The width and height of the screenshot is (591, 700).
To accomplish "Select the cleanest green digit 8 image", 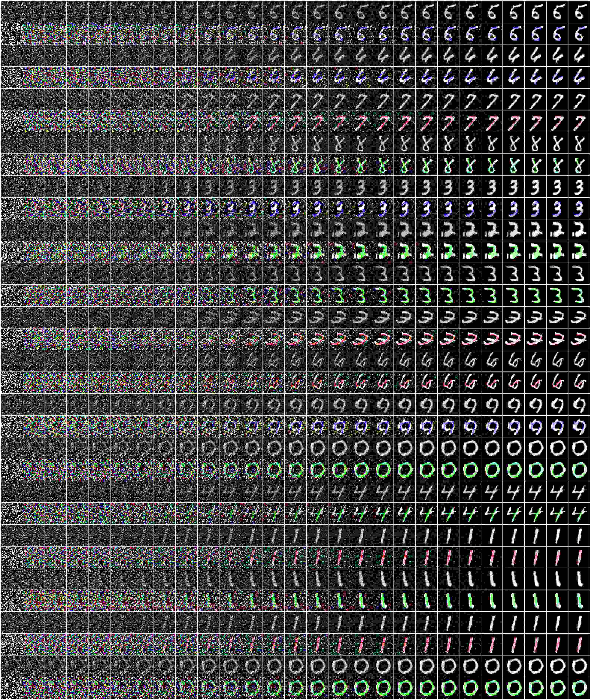I will 580,164.
